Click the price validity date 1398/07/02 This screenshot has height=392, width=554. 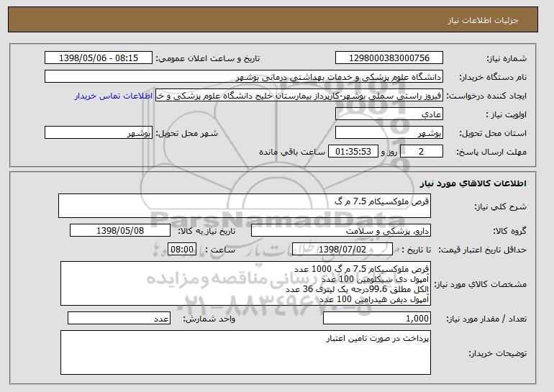(x=342, y=250)
